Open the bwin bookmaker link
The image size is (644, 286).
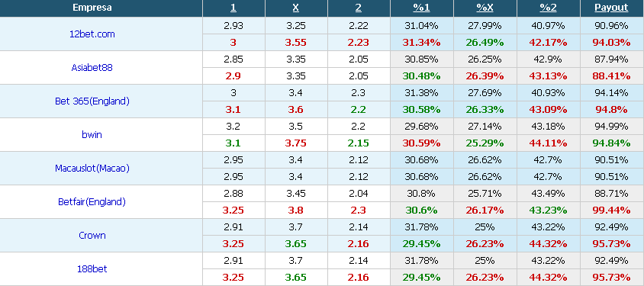tap(92, 134)
